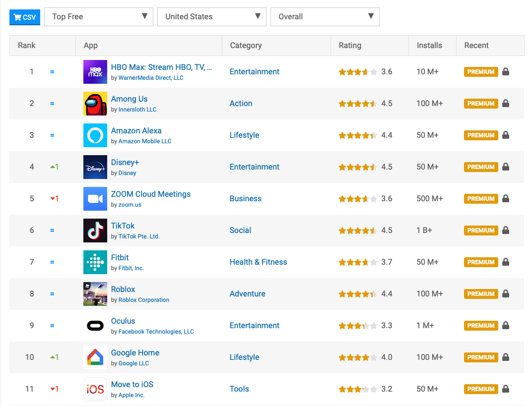Click the lock icon in Google Home row
The image size is (532, 406).
(506, 357)
